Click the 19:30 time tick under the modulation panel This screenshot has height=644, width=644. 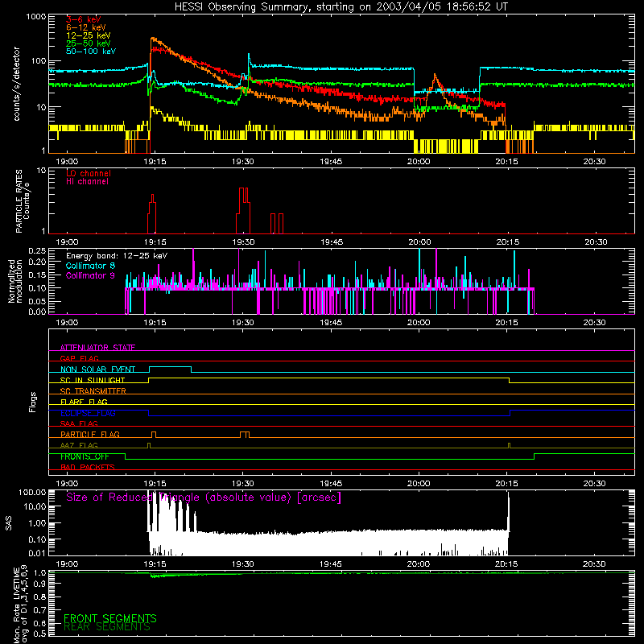243,323
